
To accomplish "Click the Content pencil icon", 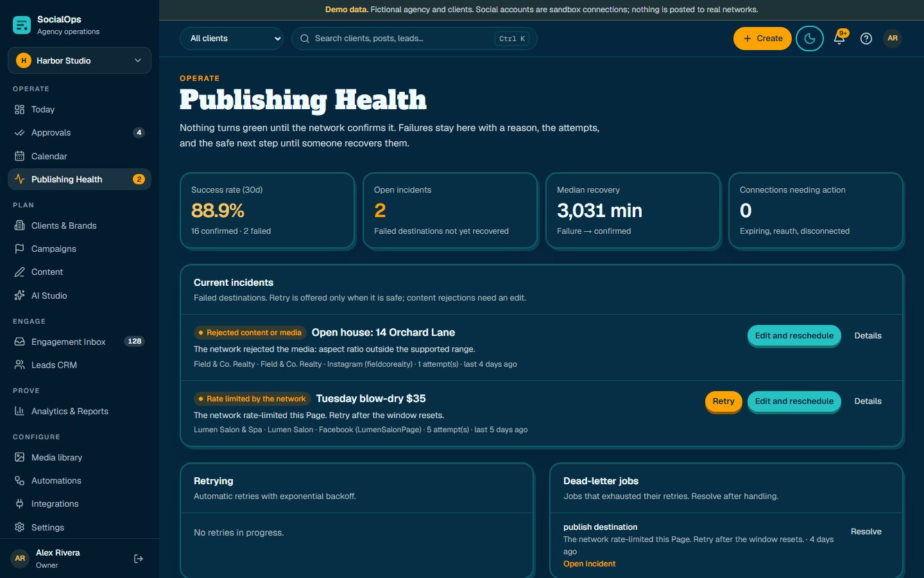I will (x=19, y=272).
